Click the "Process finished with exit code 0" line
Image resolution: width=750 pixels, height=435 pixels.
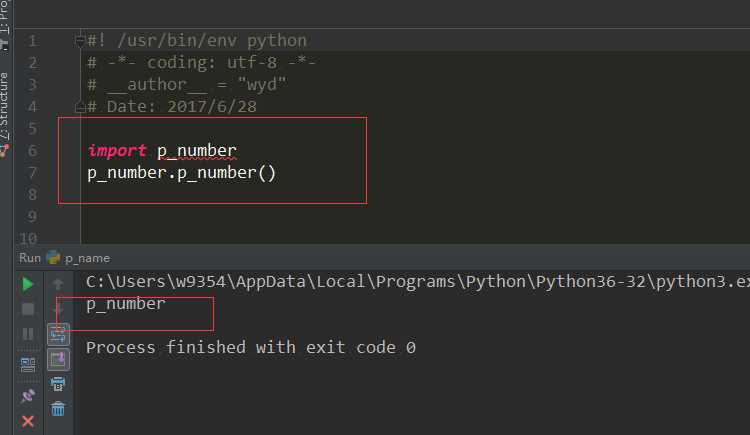point(250,348)
